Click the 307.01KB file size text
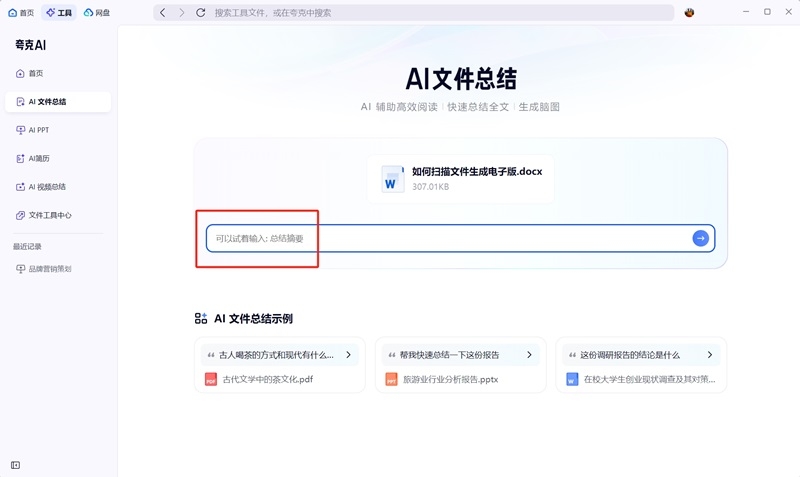800x477 pixels. point(431,187)
